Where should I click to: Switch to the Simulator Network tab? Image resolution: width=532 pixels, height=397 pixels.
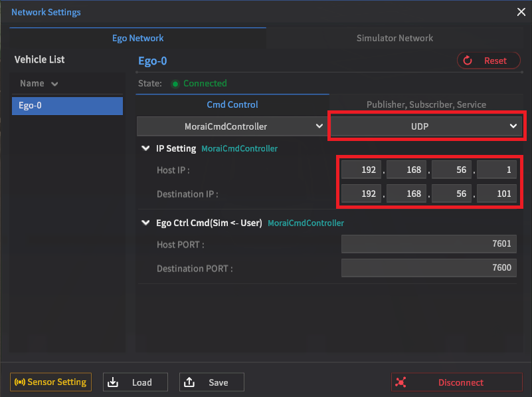(395, 38)
